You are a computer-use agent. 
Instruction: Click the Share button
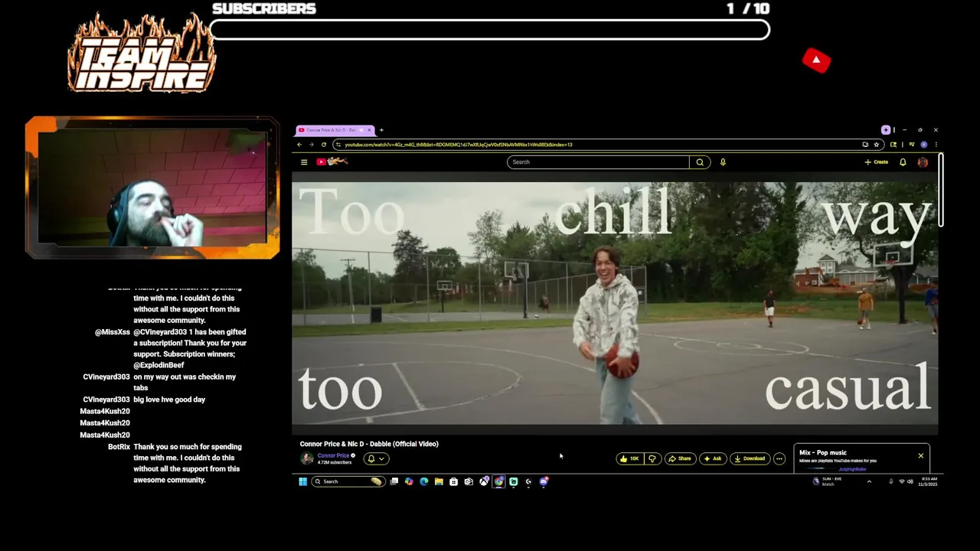(x=679, y=458)
